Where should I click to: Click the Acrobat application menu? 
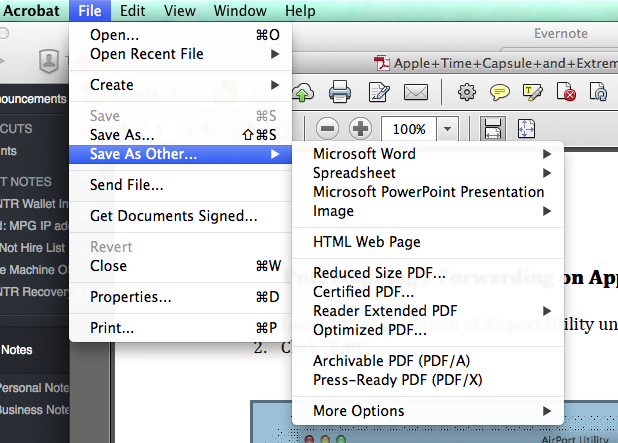(x=31, y=11)
